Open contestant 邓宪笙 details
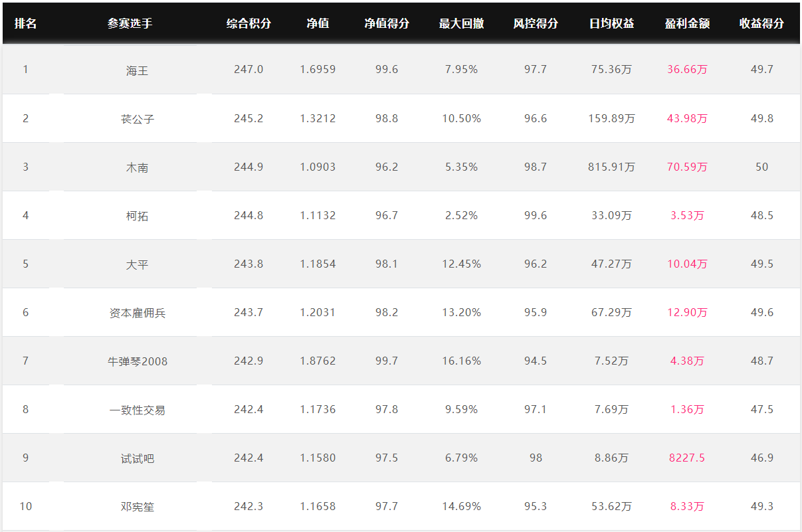This screenshot has height=532, width=802. [x=137, y=507]
